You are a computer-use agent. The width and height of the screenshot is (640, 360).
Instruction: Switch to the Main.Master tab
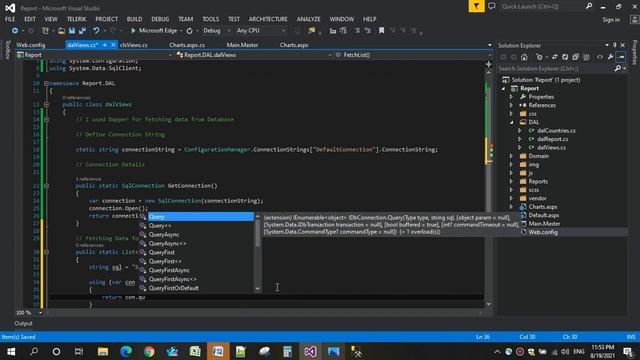(x=242, y=45)
